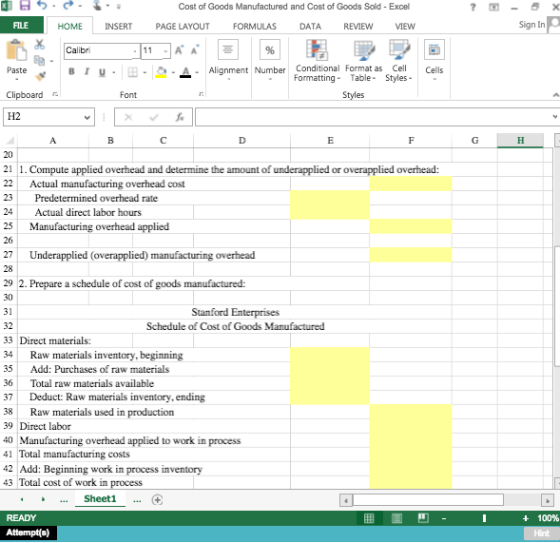
Task: Click the New Sheet plus icon
Action: (157, 500)
